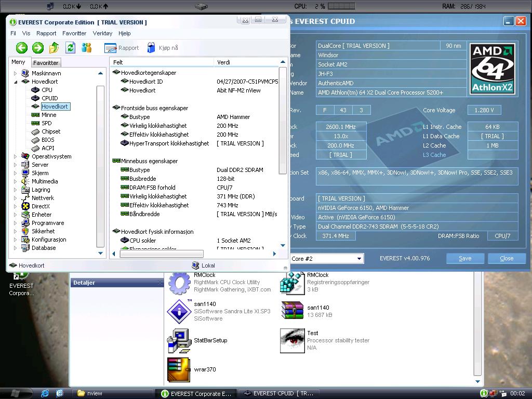Click Close in the EVEREST CPUID window

coord(507,259)
